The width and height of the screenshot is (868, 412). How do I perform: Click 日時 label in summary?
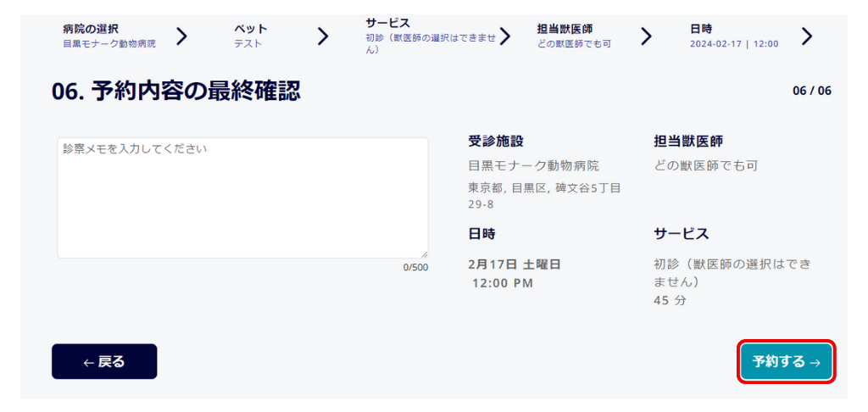click(481, 234)
